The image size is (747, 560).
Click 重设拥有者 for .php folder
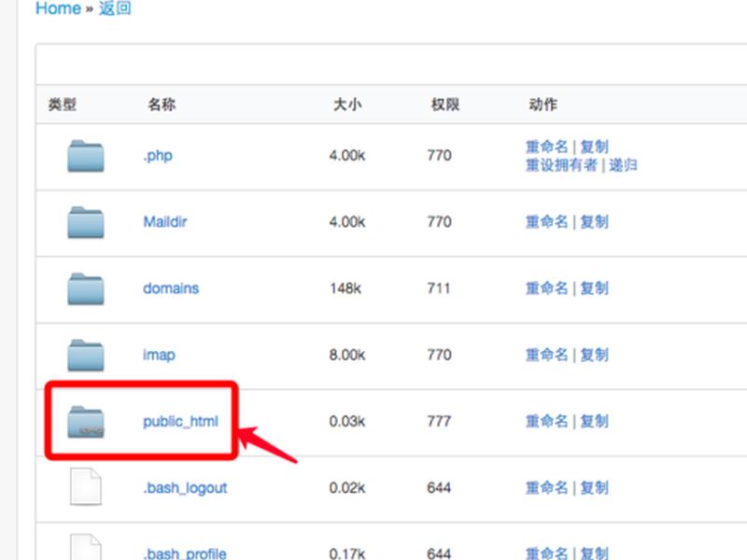pos(561,165)
